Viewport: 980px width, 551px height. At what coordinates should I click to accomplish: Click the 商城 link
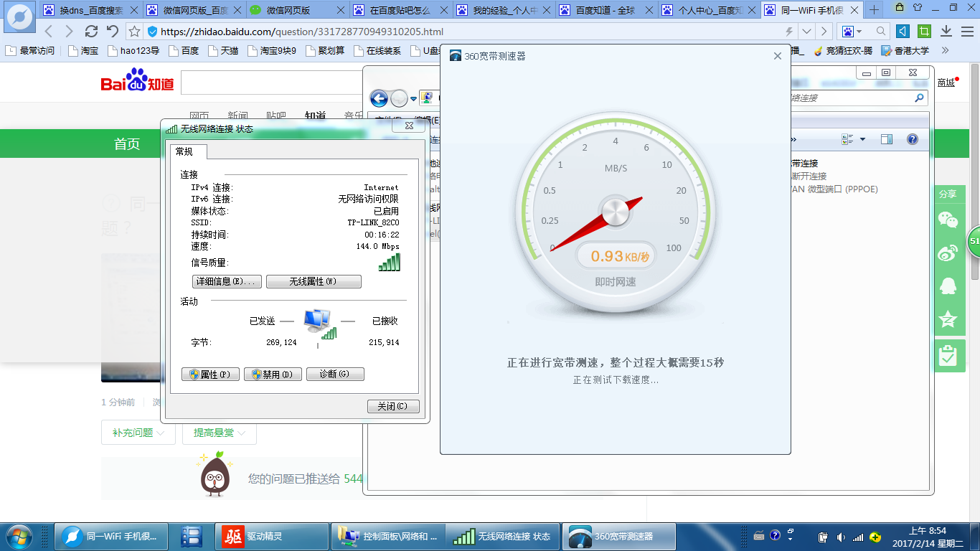point(946,83)
